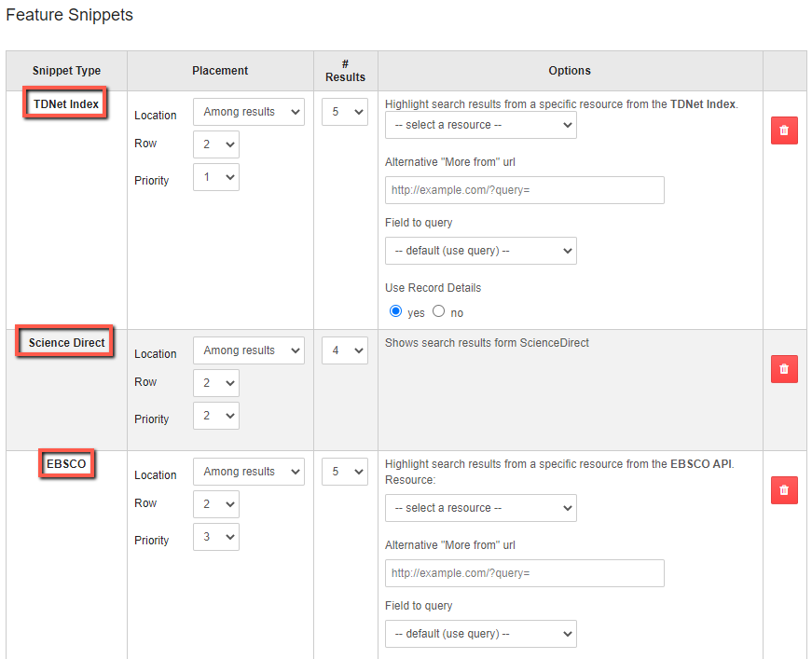Open Location dropdown for EBSCO
812x659 pixels.
point(249,472)
